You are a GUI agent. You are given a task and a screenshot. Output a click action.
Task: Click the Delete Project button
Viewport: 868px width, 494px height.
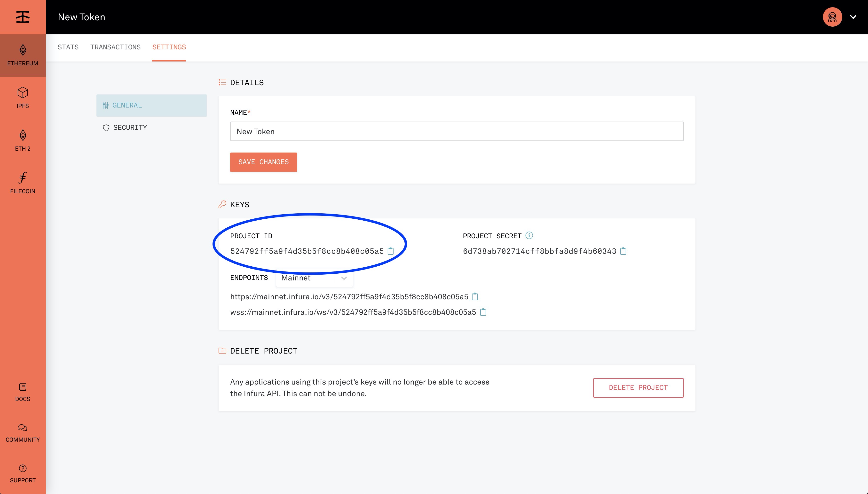(x=638, y=387)
